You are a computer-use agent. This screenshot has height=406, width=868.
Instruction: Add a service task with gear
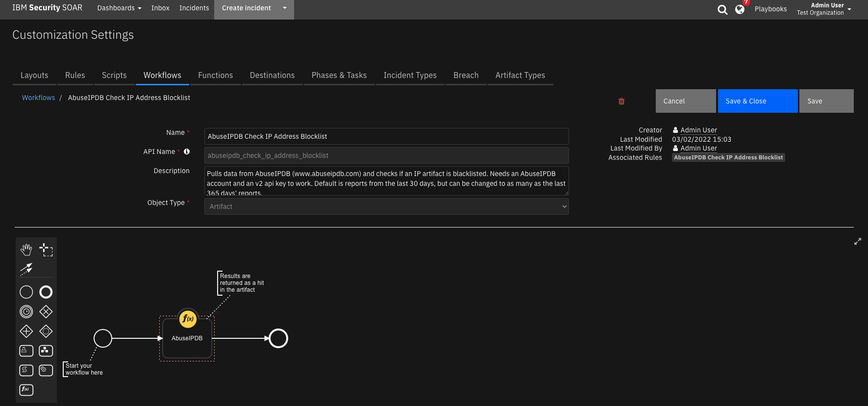click(x=46, y=370)
